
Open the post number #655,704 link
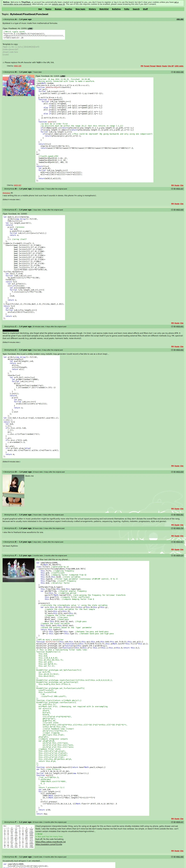click(180, 528)
